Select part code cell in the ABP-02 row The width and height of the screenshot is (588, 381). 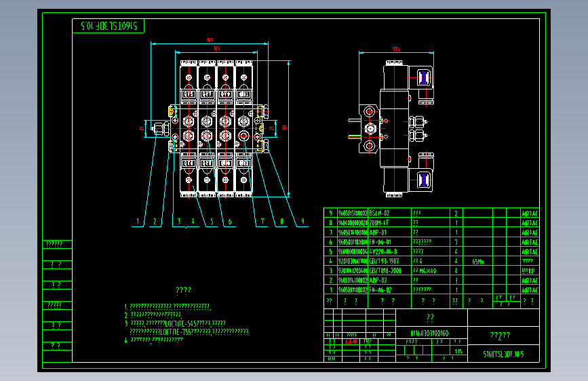pyautogui.click(x=353, y=280)
